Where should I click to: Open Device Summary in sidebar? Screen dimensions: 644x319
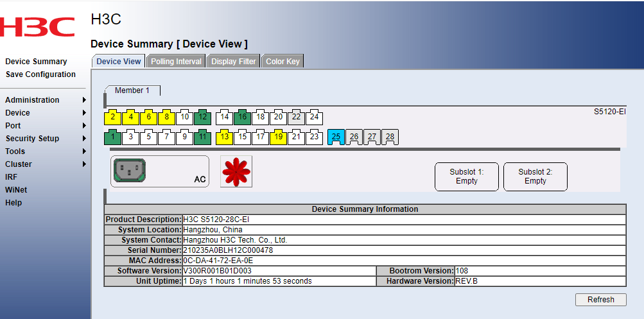coord(36,62)
